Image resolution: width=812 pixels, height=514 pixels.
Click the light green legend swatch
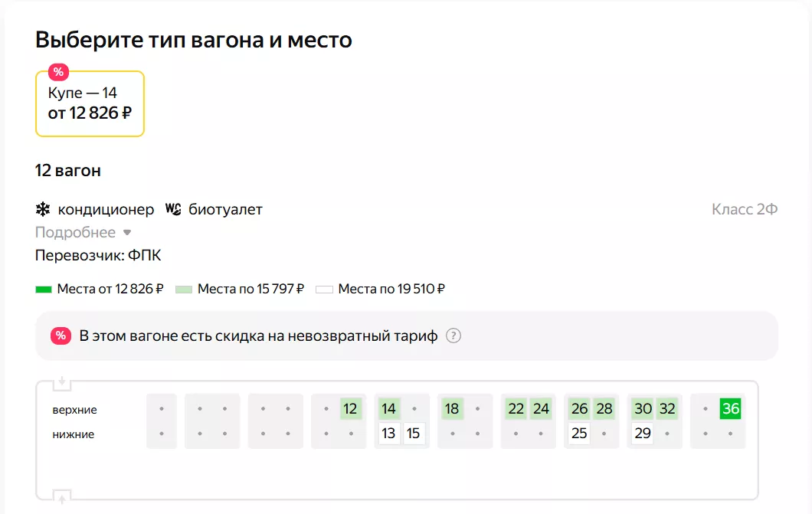[x=184, y=290]
